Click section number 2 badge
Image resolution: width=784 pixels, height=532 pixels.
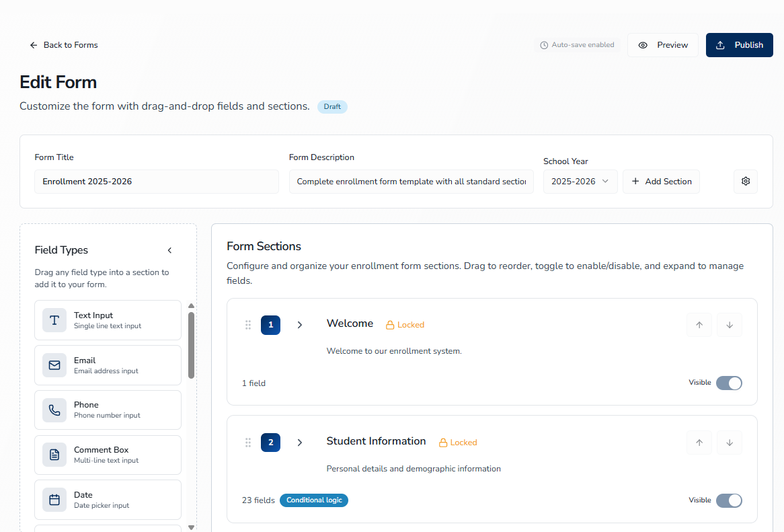[x=270, y=443]
